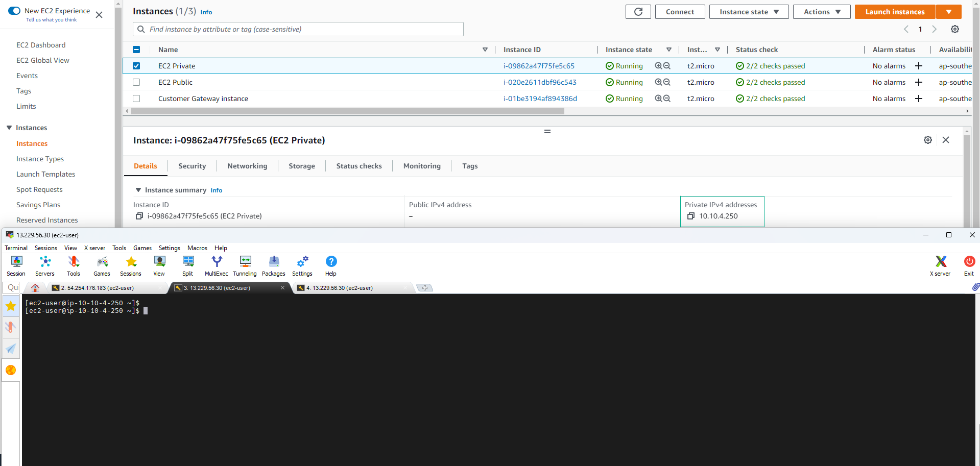Collapse the Instance summary section

click(x=138, y=190)
